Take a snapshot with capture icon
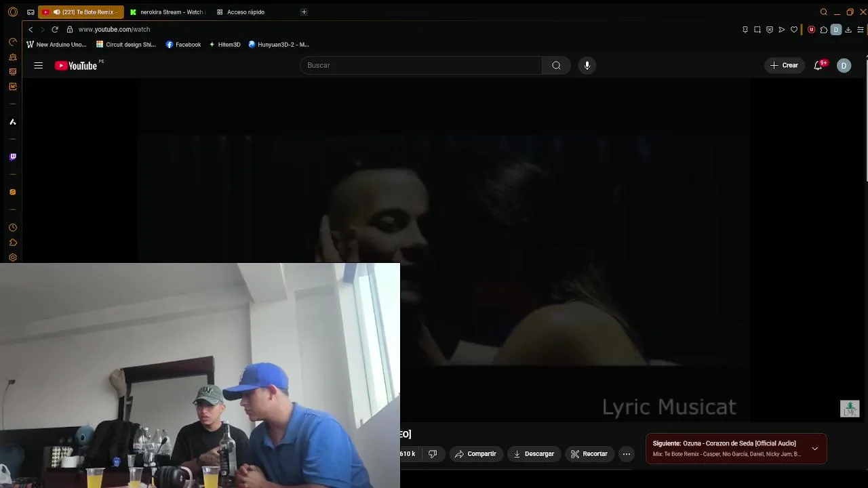This screenshot has height=488, width=868. pyautogui.click(x=757, y=30)
